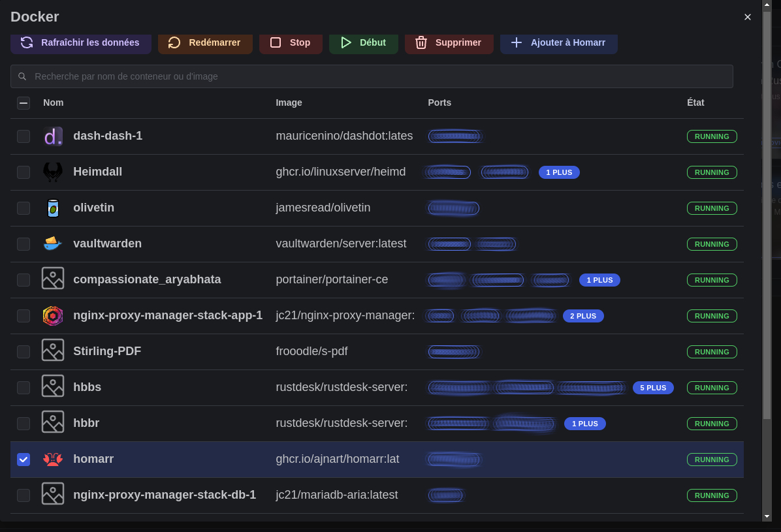Click the nginx-proxy-manager-stack-app-1 icon
Screen dimensions: 781x532
click(x=53, y=316)
